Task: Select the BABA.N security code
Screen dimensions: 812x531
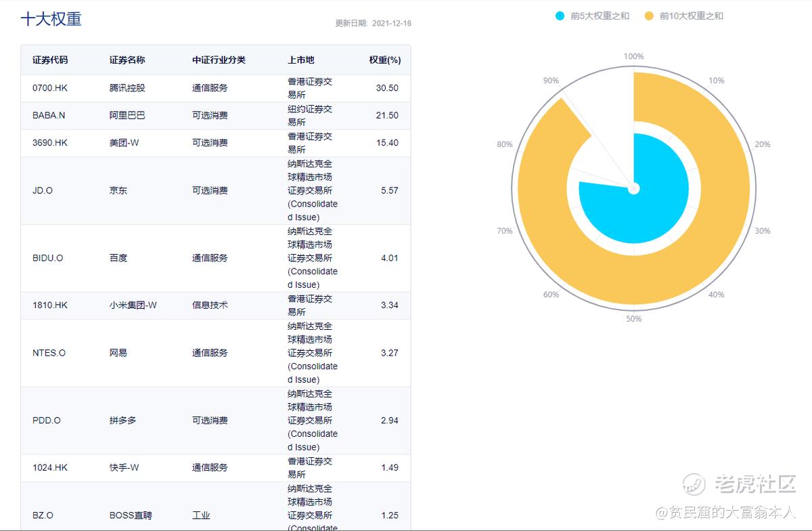Action: 49,115
